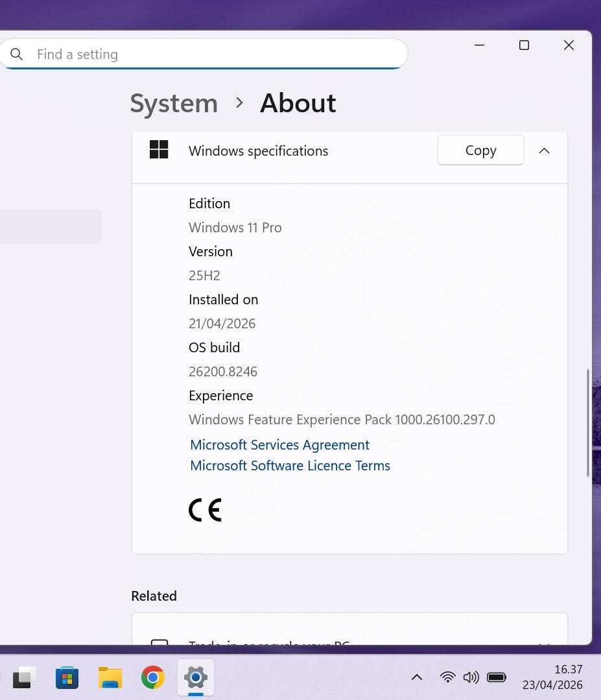Select the 21/04/2026 install date
The image size is (601, 700).
click(222, 324)
